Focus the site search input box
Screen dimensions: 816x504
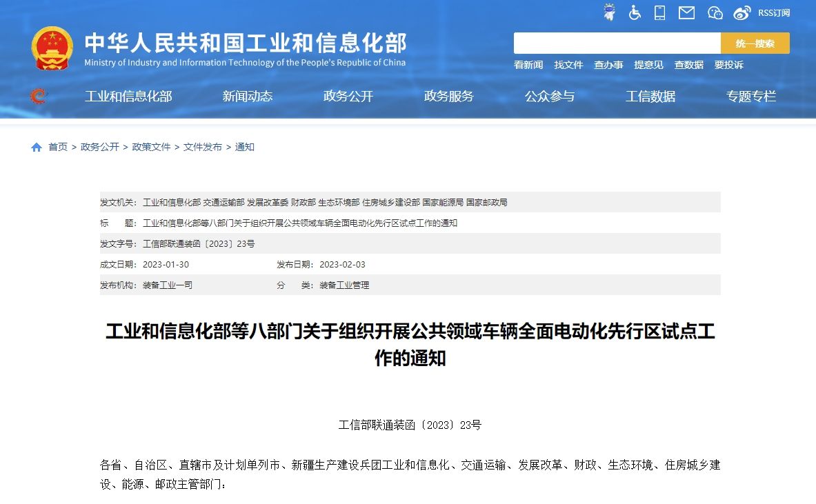point(617,43)
